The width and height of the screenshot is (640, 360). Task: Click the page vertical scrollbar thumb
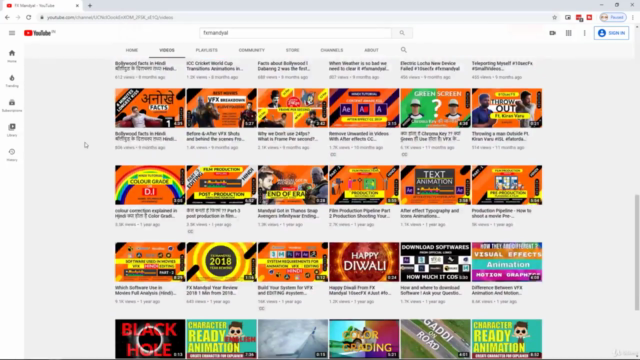pyautogui.click(x=637, y=252)
